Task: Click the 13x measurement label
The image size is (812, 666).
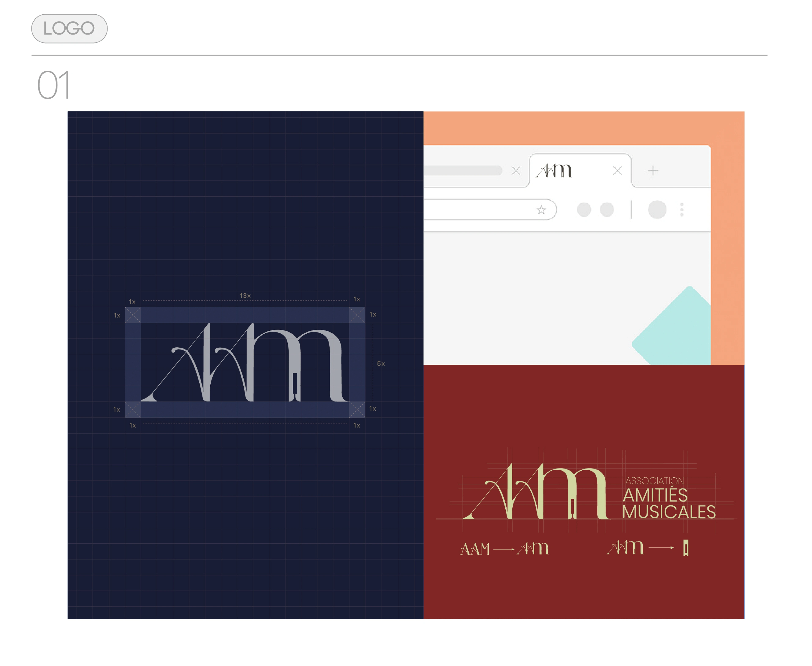Action: tap(245, 295)
